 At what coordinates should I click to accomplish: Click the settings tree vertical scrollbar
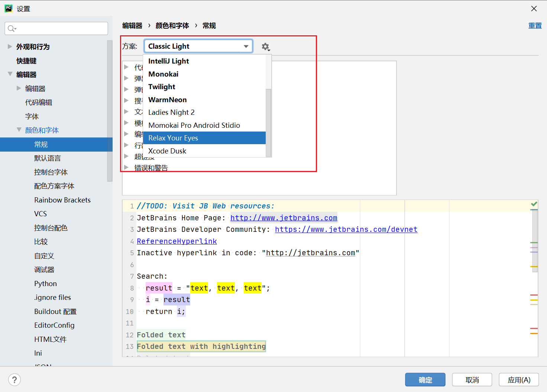point(110,111)
